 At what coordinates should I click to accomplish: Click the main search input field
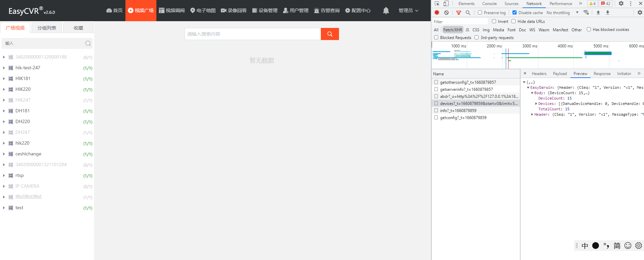(x=253, y=34)
